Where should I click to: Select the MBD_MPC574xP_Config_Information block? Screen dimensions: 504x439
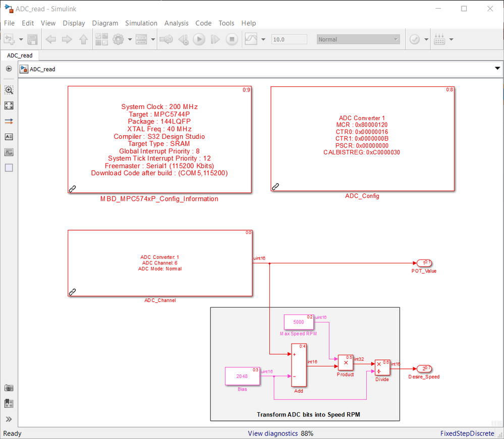(x=159, y=139)
